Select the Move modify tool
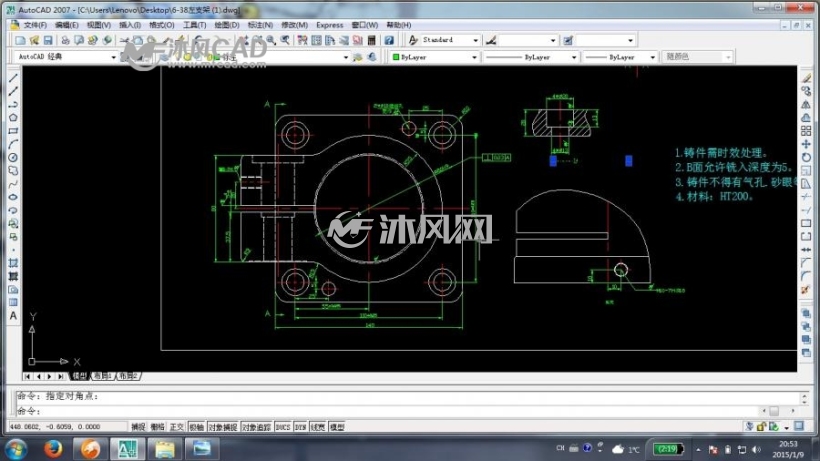The width and height of the screenshot is (820, 461). coord(806,144)
